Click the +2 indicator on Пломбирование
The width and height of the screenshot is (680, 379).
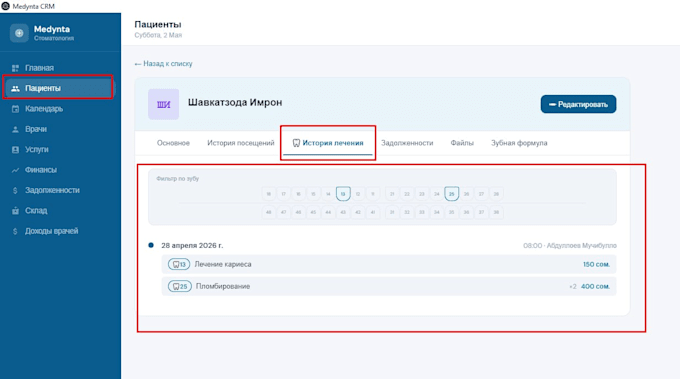(573, 287)
